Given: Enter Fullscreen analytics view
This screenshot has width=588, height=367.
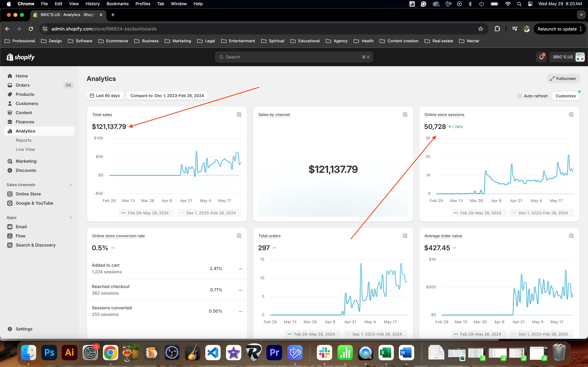Looking at the screenshot, I should pyautogui.click(x=563, y=79).
